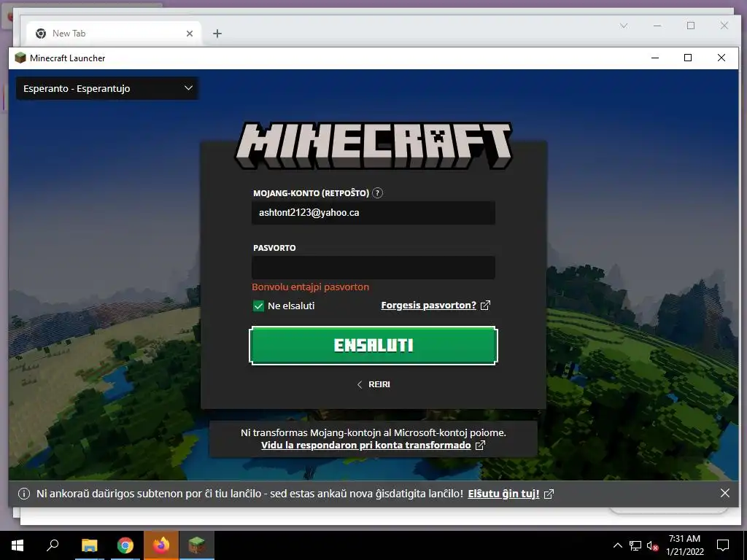Click the Chrome icon on the New Tab tab
The width and height of the screenshot is (747, 560).
pos(41,34)
